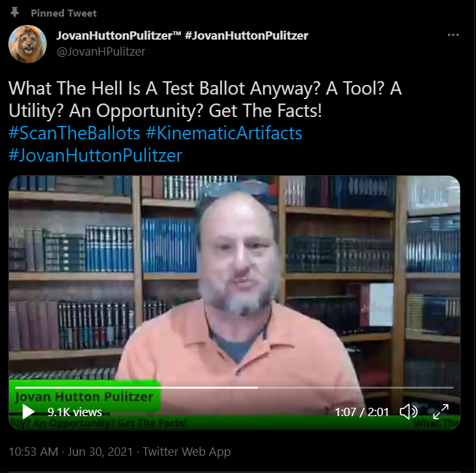476x473 pixels.
Task: Click the video frame center to toggle playback
Action: click(234, 302)
